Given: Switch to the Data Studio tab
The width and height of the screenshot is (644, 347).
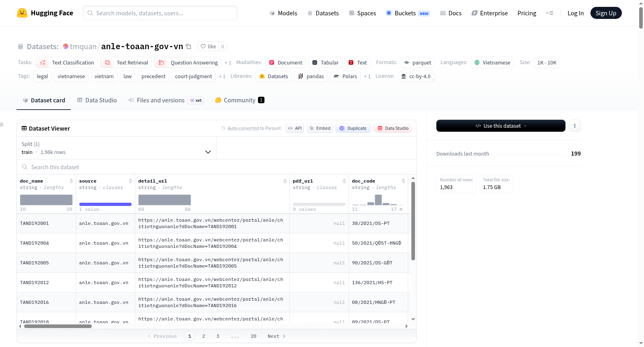Looking at the screenshot, I should (97, 100).
